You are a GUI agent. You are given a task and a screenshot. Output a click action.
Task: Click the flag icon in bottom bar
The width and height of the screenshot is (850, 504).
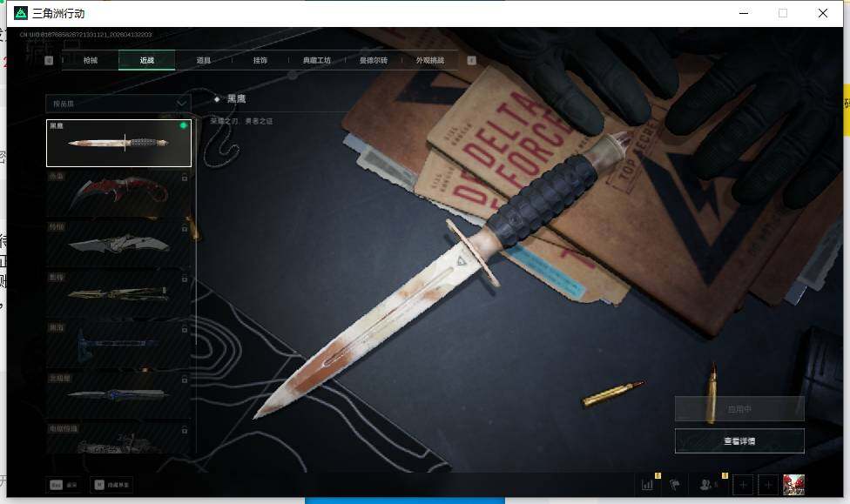tap(674, 485)
